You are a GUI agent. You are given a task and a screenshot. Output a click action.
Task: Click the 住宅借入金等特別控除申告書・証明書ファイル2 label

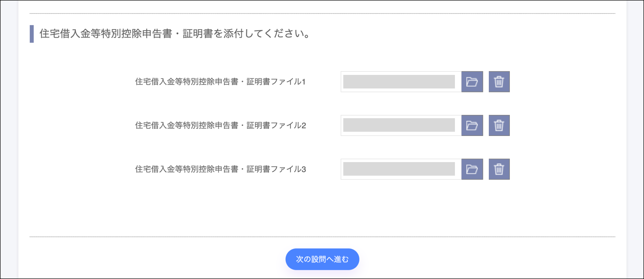coord(220,125)
